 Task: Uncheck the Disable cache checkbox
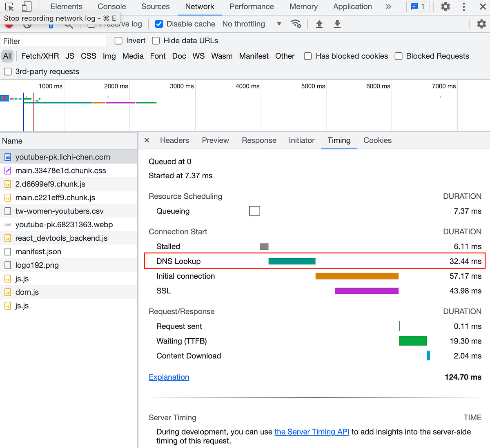(159, 24)
